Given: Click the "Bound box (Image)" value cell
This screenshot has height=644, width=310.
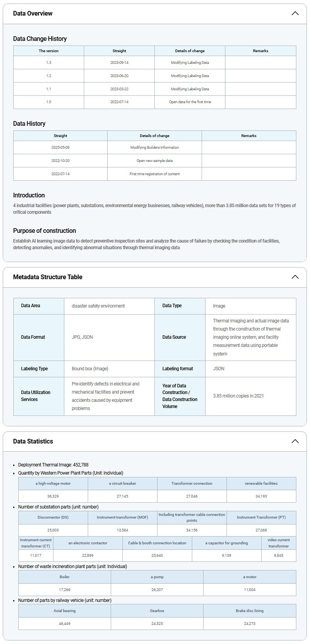Looking at the screenshot, I should pyautogui.click(x=90, y=369).
